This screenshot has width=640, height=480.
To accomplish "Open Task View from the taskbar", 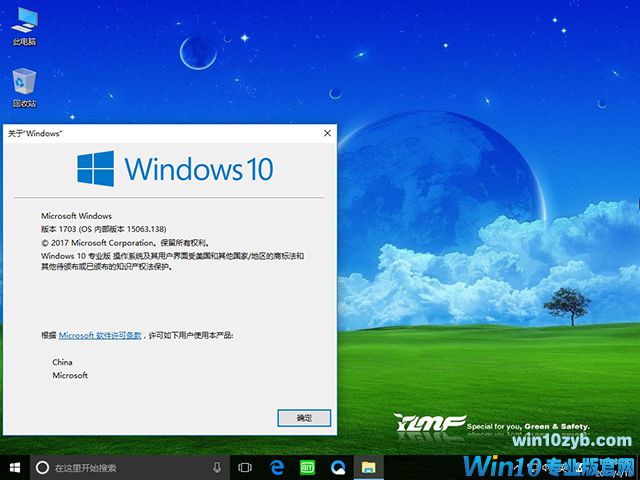I will tap(245, 467).
